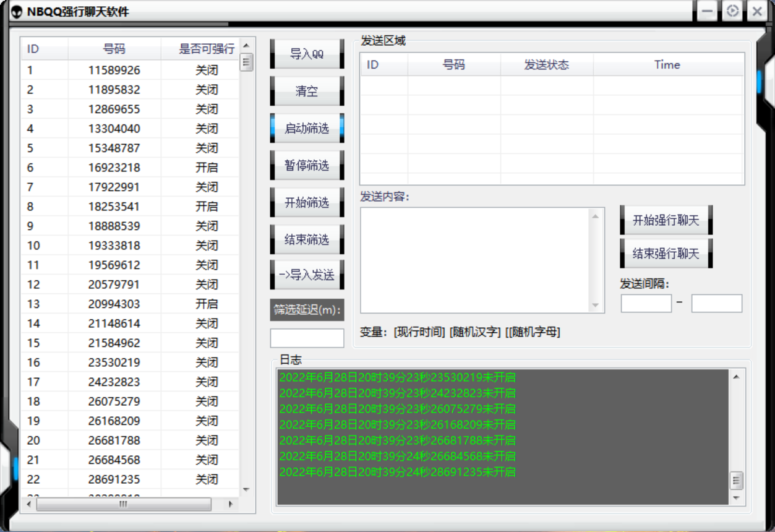Screen dimensions: 775x532
Task: Click the settings gear icon in title bar
Action: tap(733, 11)
